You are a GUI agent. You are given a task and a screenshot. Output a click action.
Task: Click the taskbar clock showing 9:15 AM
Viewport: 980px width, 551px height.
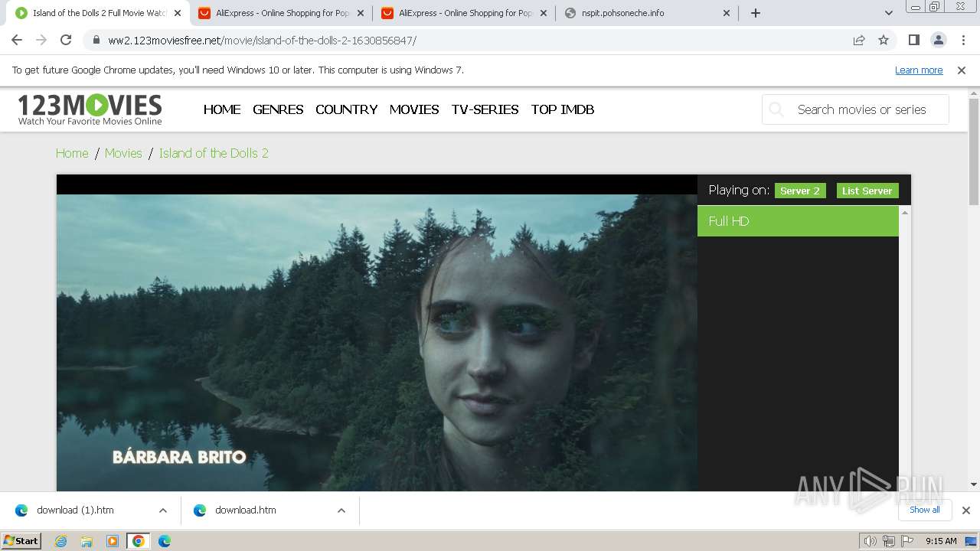pyautogui.click(x=941, y=541)
